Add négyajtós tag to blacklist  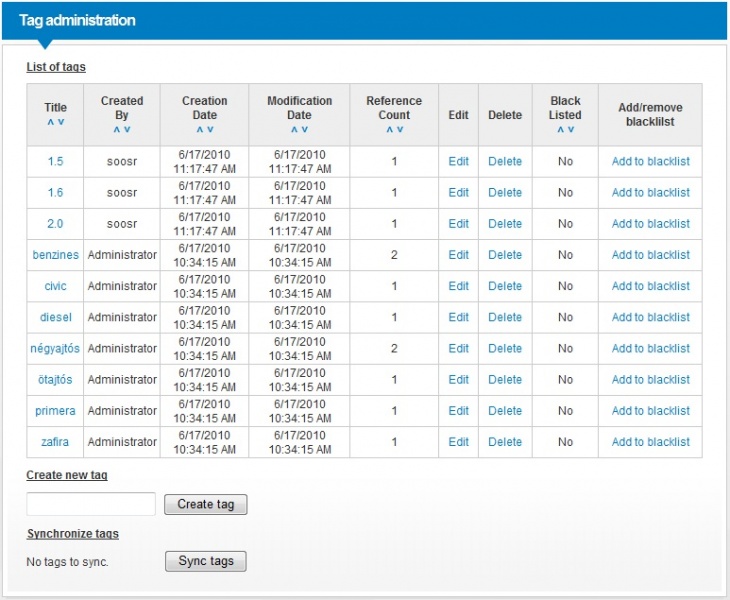pos(651,349)
